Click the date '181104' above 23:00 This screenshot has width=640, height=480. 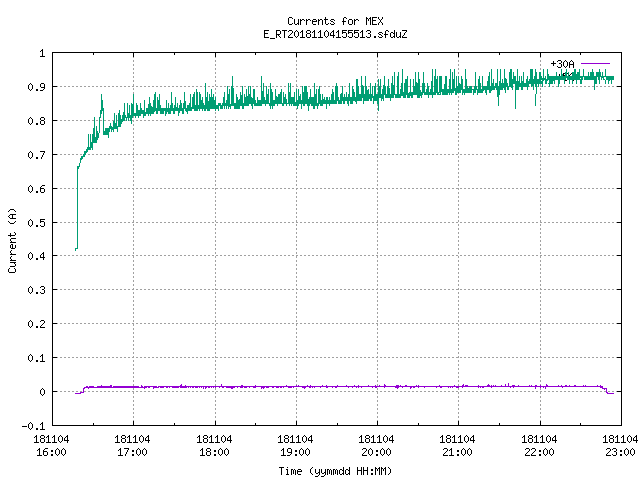(620, 439)
